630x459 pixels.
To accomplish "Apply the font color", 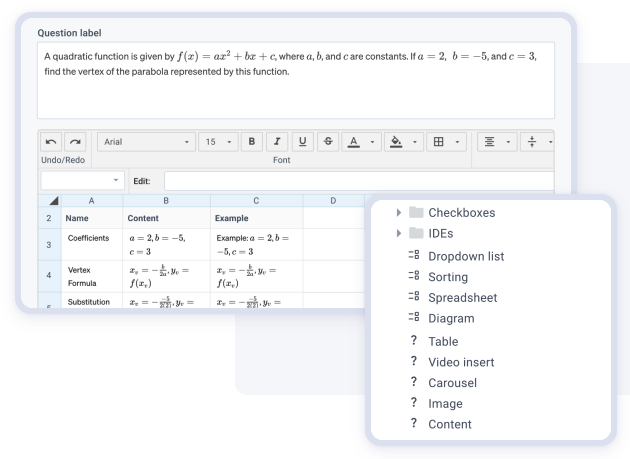I will [x=354, y=142].
